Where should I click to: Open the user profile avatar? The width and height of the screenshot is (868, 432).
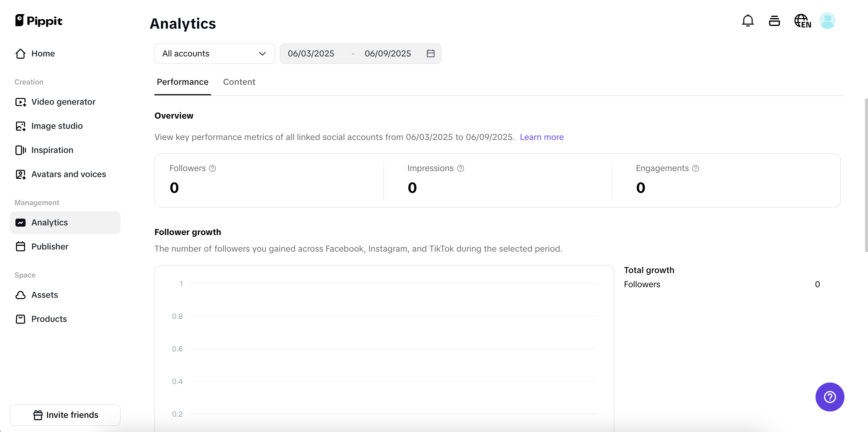[827, 21]
